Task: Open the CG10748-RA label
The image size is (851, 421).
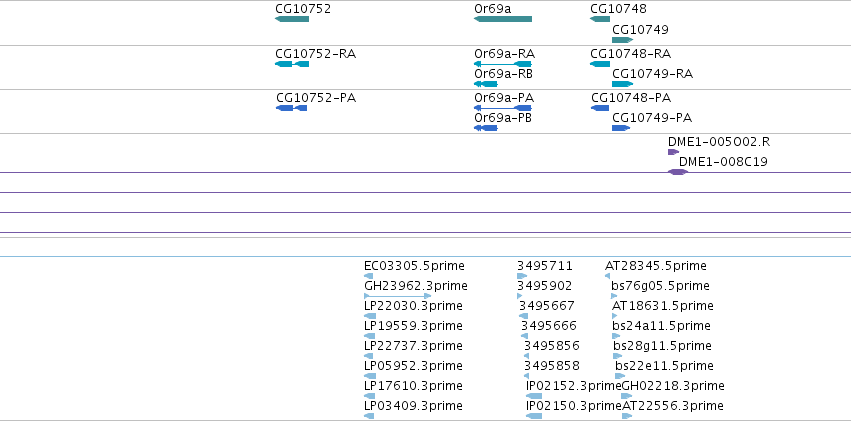Action: coord(631,54)
